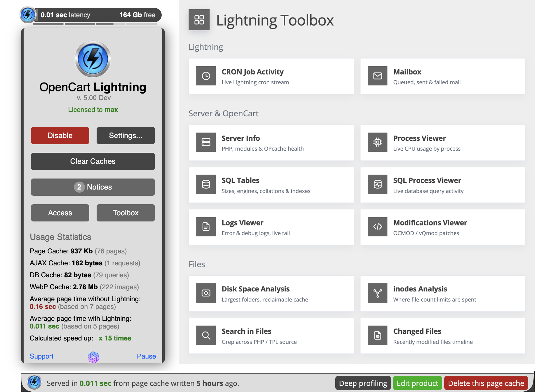
Task: Start Deep profiling
Action: coord(363,383)
